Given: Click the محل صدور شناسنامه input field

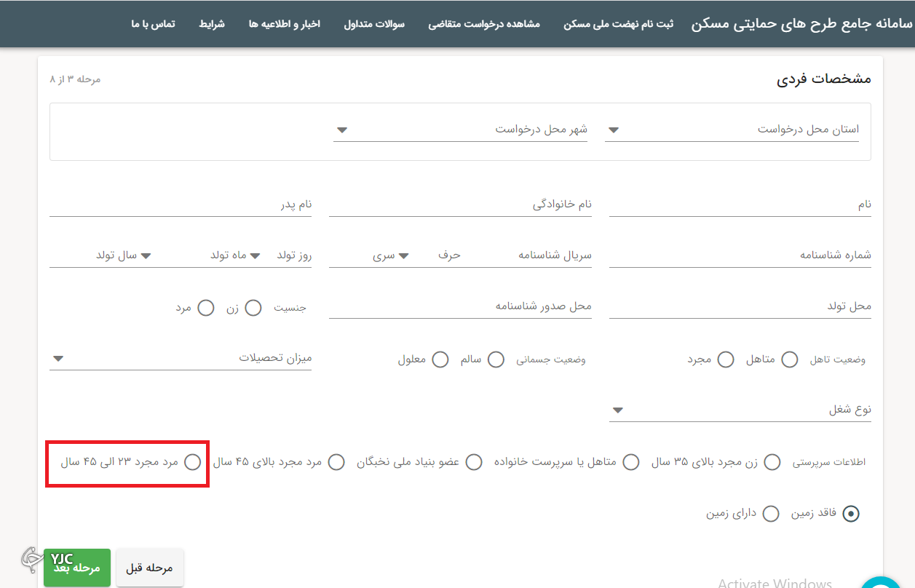Looking at the screenshot, I should 460,306.
